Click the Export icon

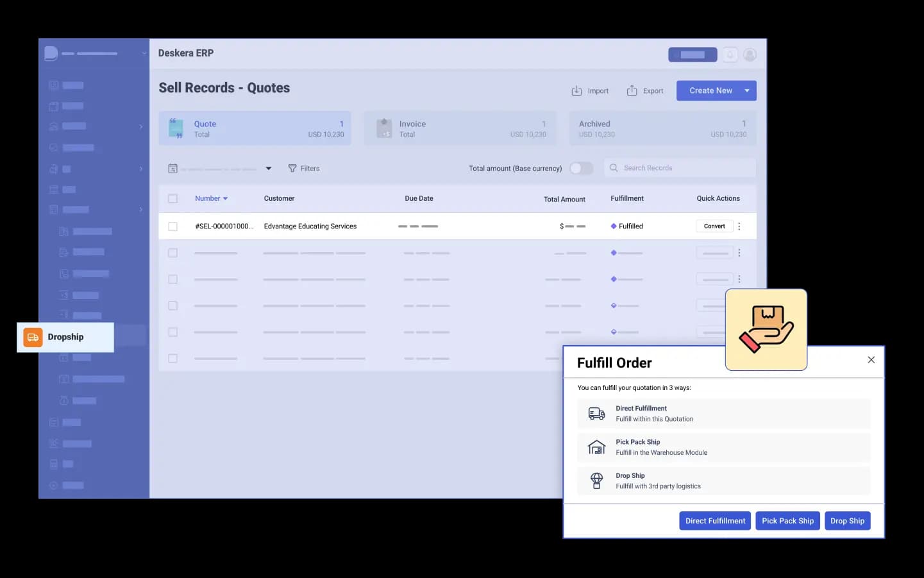click(632, 90)
